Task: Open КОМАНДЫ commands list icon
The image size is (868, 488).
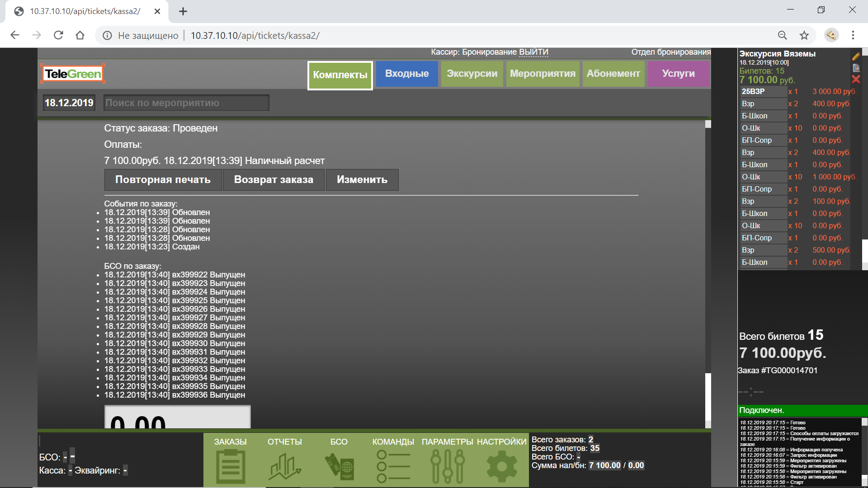Action: (x=393, y=466)
